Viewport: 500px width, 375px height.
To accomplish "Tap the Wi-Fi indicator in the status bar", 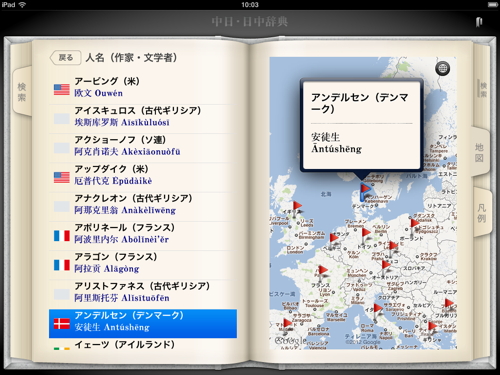I will point(22,5).
